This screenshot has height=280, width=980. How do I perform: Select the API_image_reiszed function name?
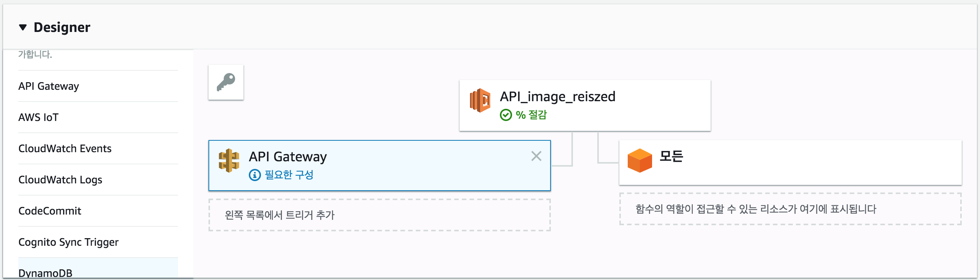557,97
